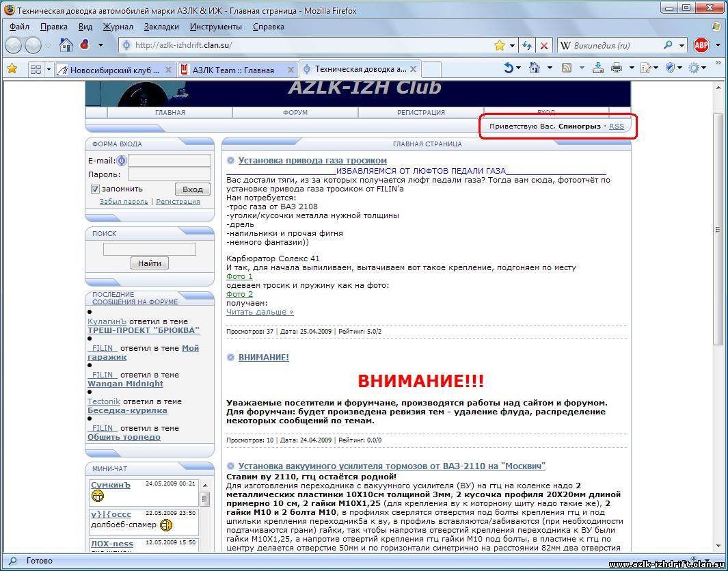Open the Home page icon beside navigation arrows
The image size is (728, 571).
66,45
